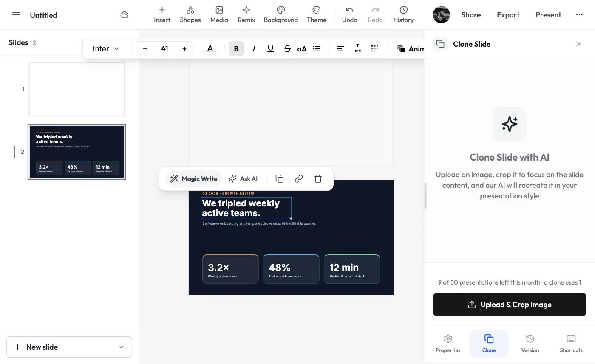The width and height of the screenshot is (595, 364).
Task: Click the cloud sync status icon
Action: [124, 15]
